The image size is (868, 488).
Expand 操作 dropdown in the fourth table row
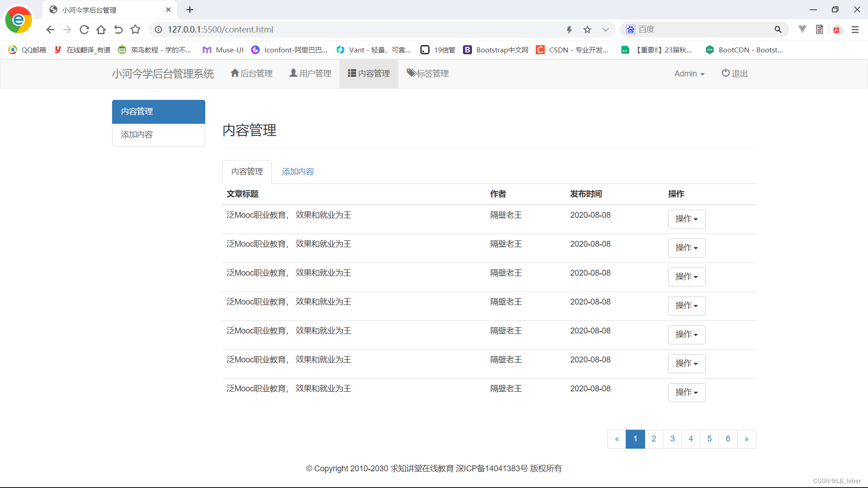pyautogui.click(x=687, y=306)
